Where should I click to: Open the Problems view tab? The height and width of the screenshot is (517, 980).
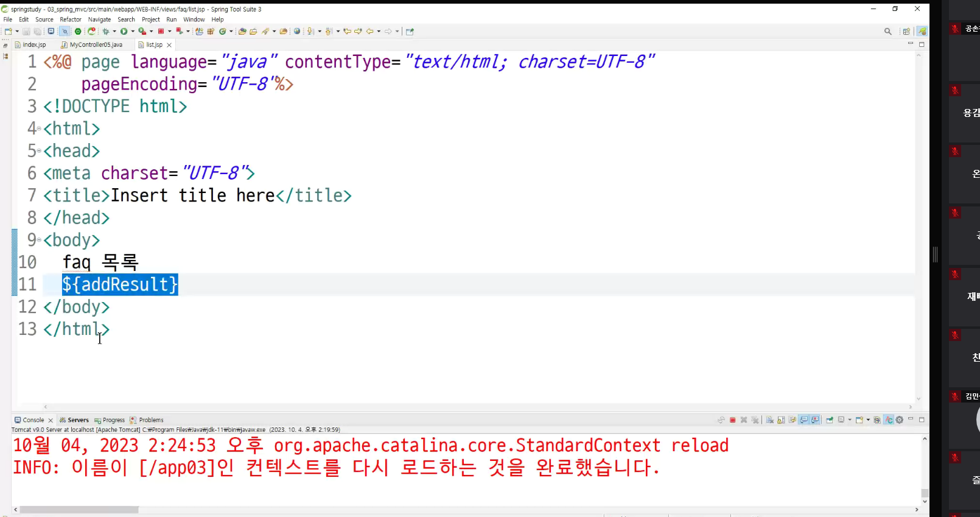pos(147,420)
